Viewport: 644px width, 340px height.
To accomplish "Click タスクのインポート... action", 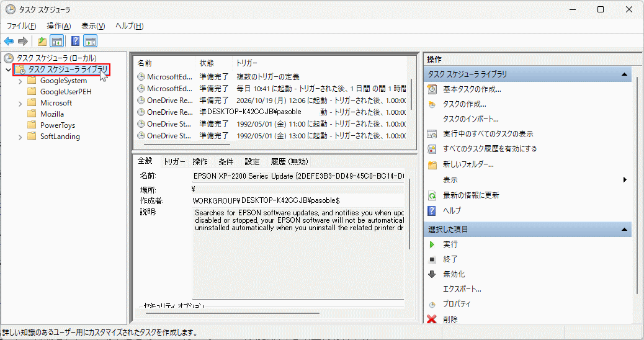I will click(x=471, y=119).
